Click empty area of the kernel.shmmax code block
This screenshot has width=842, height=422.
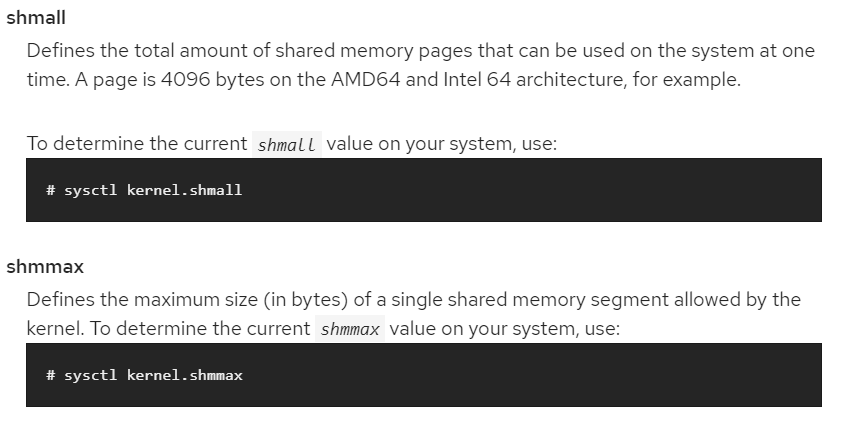532,375
